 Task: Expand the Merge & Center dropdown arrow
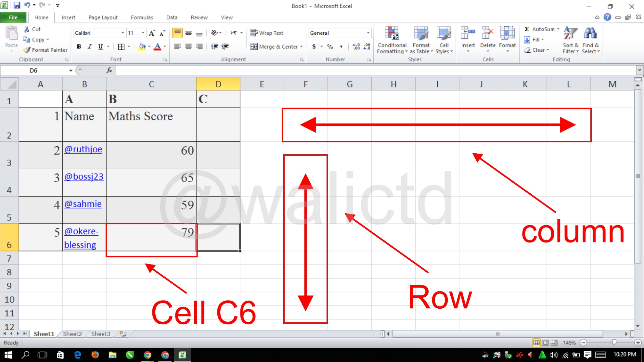point(301,47)
